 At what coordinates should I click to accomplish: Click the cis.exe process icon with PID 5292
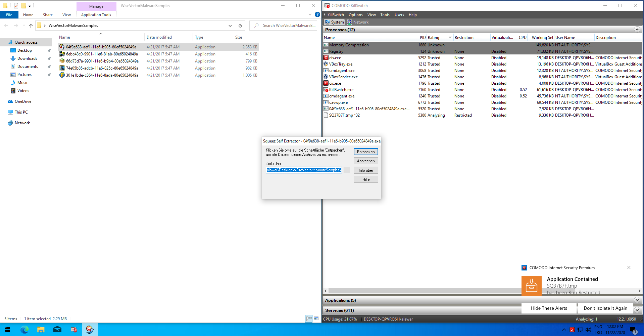pos(326,58)
